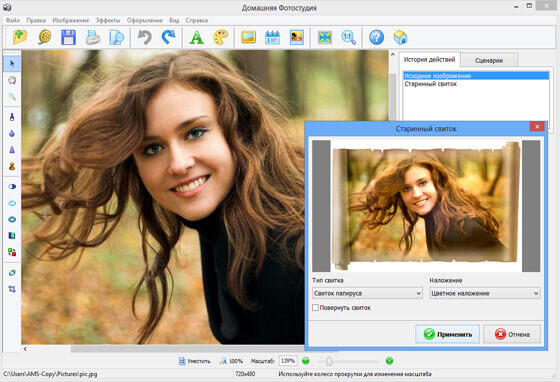Select the clone stamp tool
The image size is (560, 382).
(x=12, y=166)
